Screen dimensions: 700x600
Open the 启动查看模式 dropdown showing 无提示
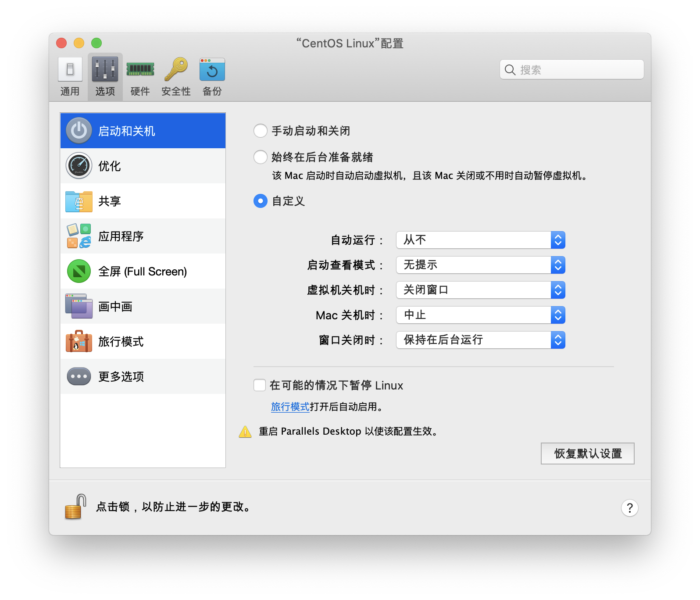click(x=481, y=265)
